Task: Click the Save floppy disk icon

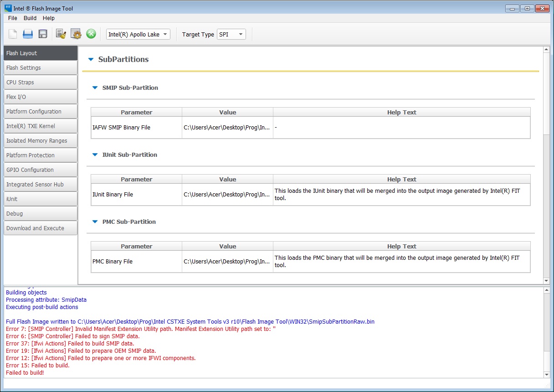Action: (x=43, y=34)
